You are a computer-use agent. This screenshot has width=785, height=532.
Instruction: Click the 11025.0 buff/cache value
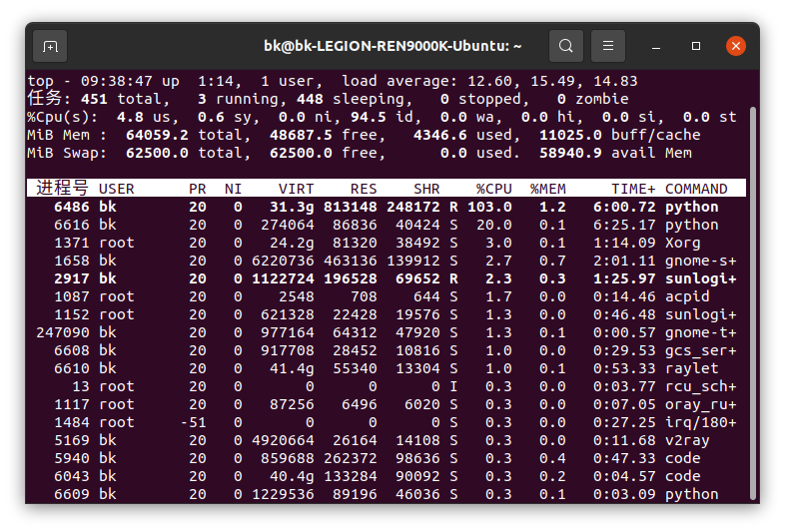pos(570,135)
